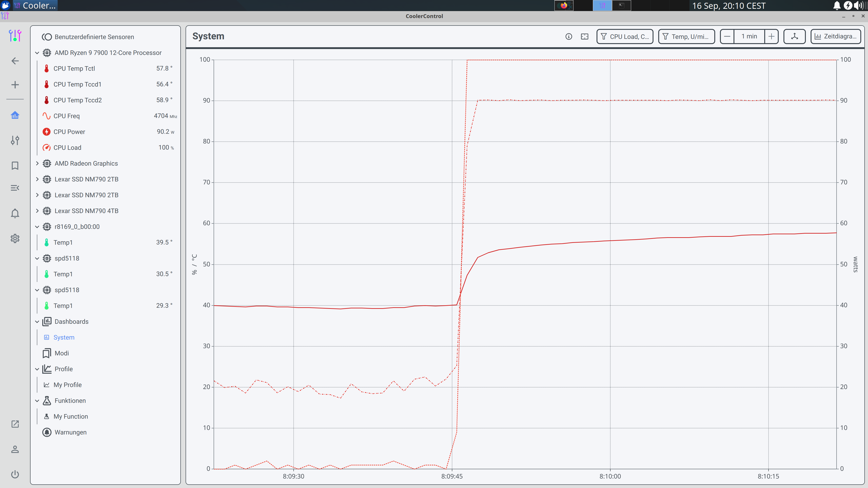Select My Profile in the tree

point(67,385)
